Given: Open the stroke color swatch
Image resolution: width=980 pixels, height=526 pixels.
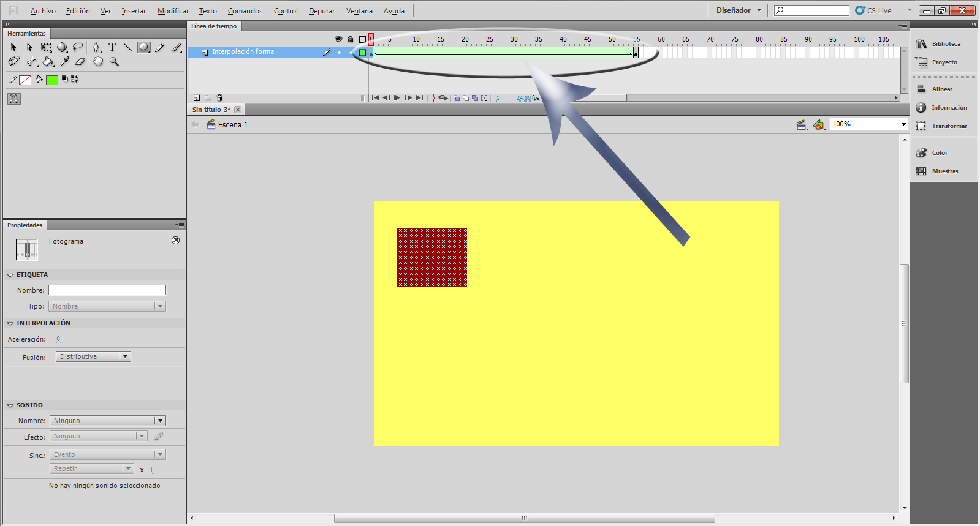Looking at the screenshot, I should [25, 80].
